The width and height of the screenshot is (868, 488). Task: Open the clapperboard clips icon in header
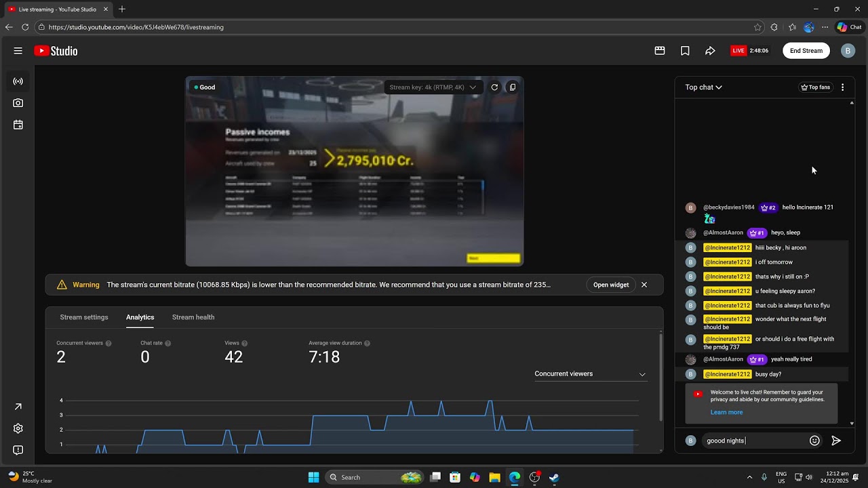(x=660, y=51)
